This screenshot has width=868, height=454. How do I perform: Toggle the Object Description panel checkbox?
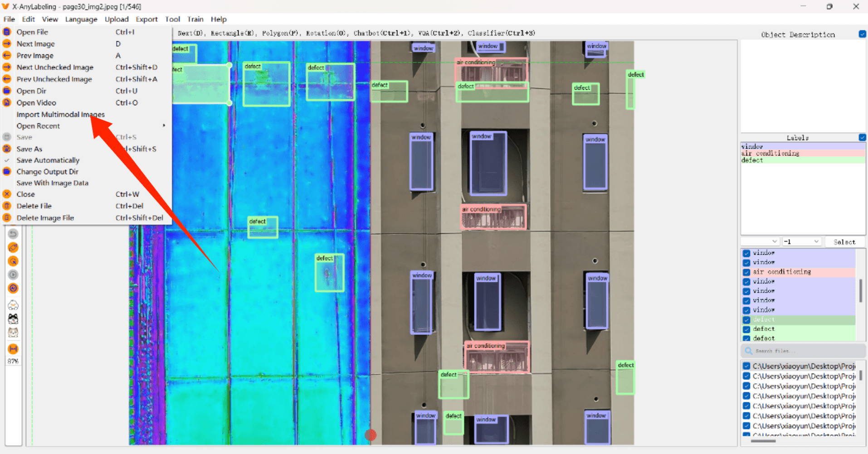(x=862, y=34)
